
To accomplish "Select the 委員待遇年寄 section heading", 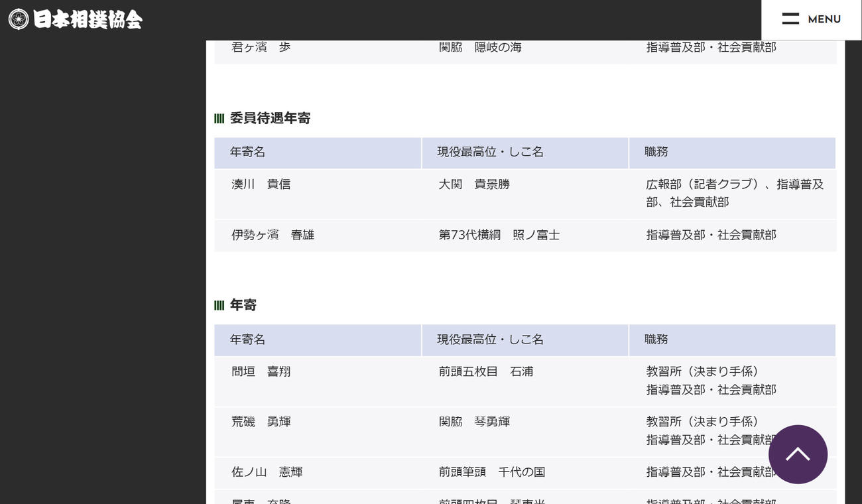I will (270, 118).
